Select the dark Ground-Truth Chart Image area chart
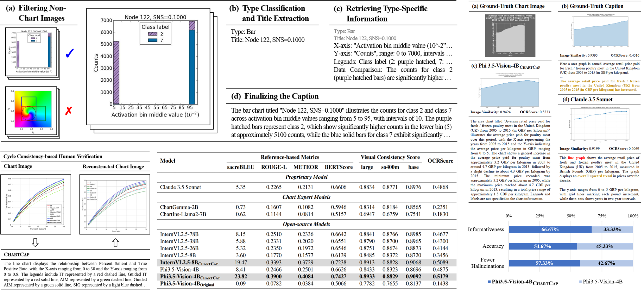 coord(510,36)
